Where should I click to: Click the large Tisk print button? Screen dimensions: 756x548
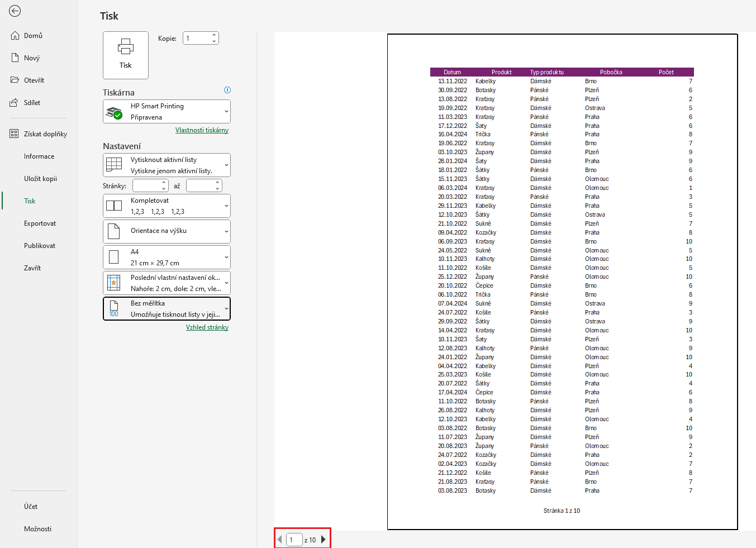[x=126, y=55]
